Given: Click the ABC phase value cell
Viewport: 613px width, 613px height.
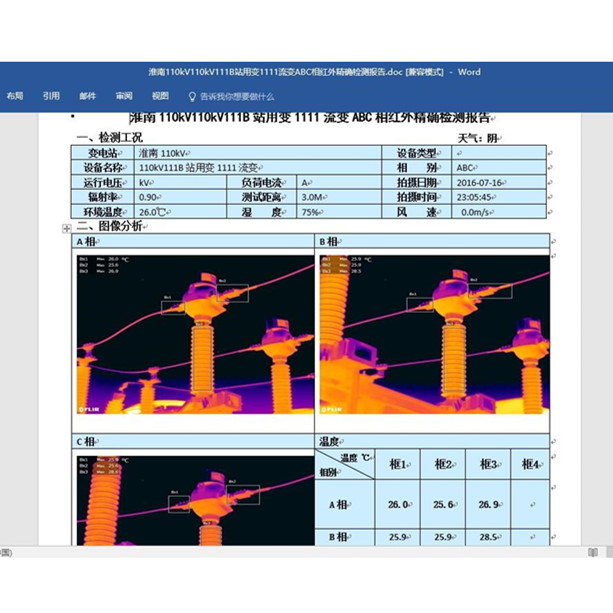Looking at the screenshot, I should (499, 168).
